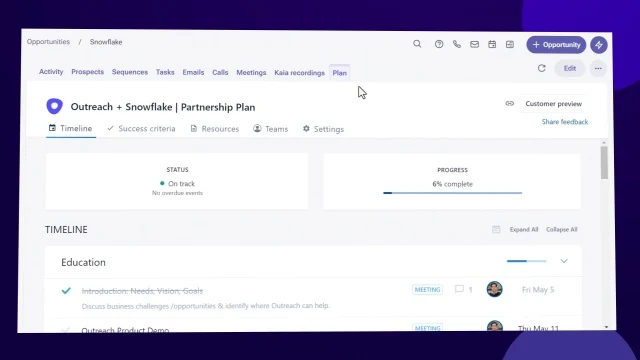Switch to the Sequences tab
This screenshot has width=640, height=360.
pyautogui.click(x=130, y=72)
